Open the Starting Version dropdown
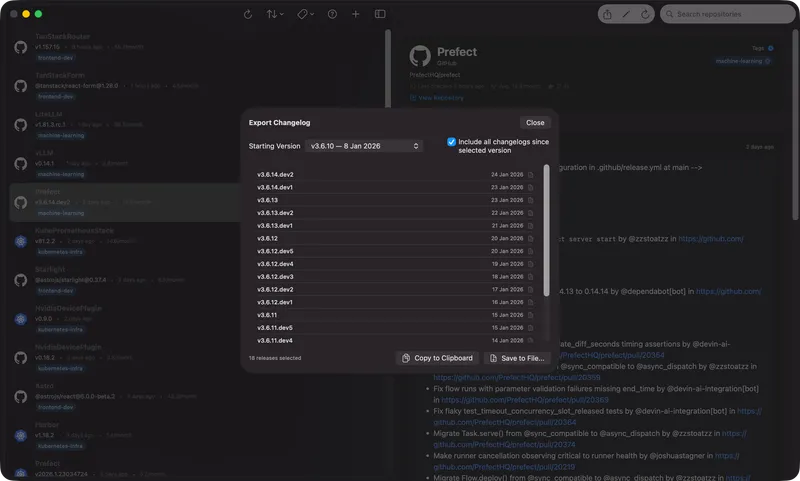800x481 pixels. [364, 146]
